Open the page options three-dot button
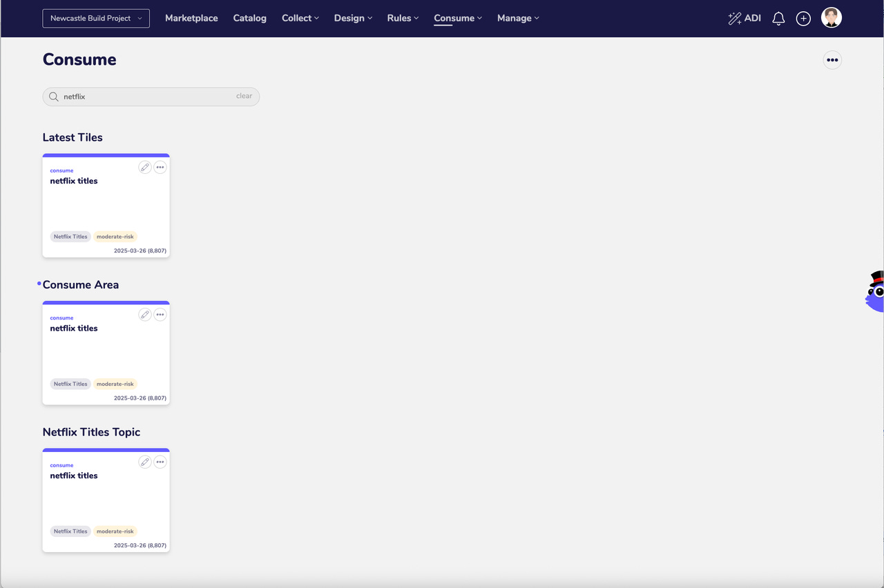 (832, 60)
